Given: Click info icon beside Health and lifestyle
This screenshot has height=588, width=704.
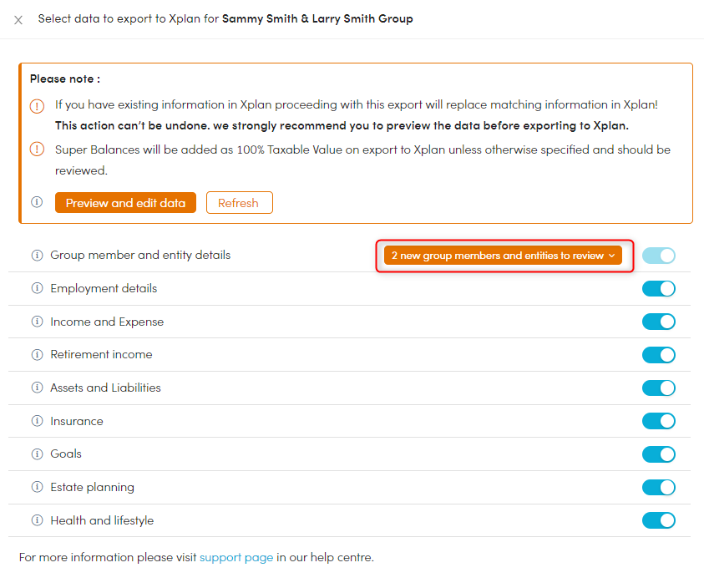Looking at the screenshot, I should point(37,520).
